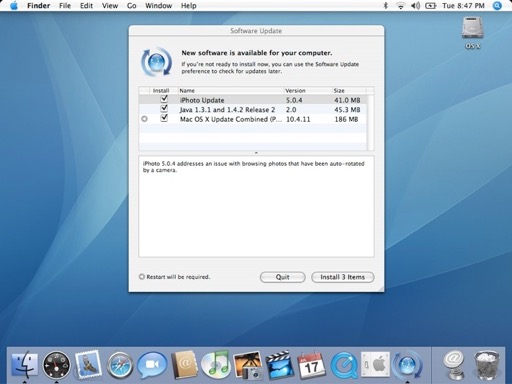Open the Apple menu logo
This screenshot has height=384, width=512.
point(14,6)
